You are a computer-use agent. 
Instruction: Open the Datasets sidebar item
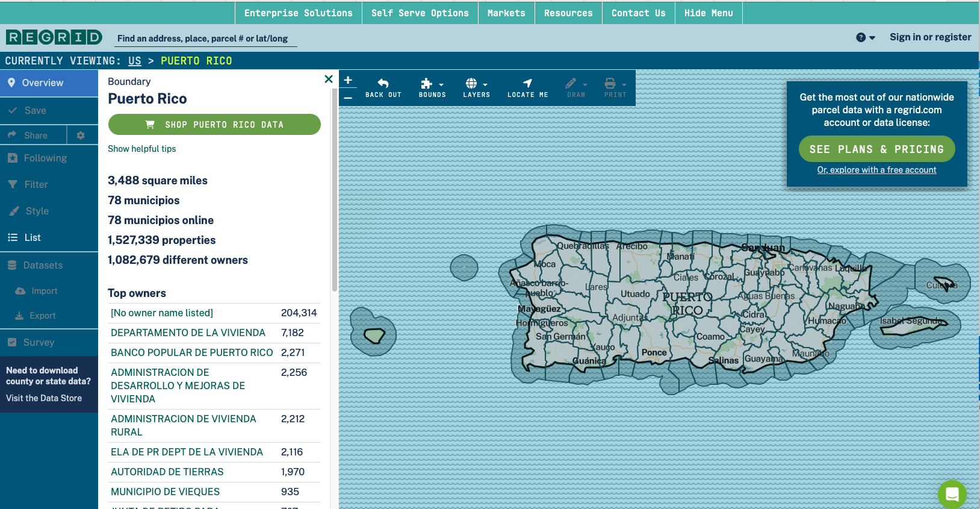[x=49, y=265]
